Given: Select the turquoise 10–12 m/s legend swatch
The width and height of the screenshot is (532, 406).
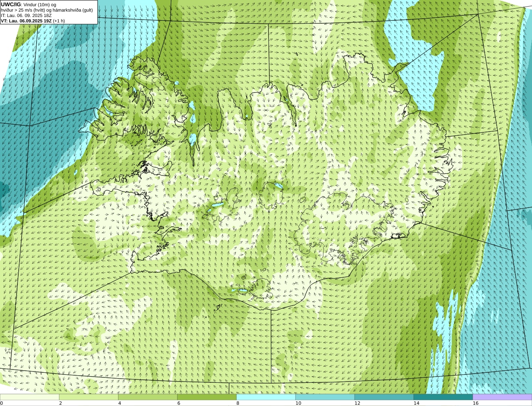Looking at the screenshot, I should (x=325, y=397).
